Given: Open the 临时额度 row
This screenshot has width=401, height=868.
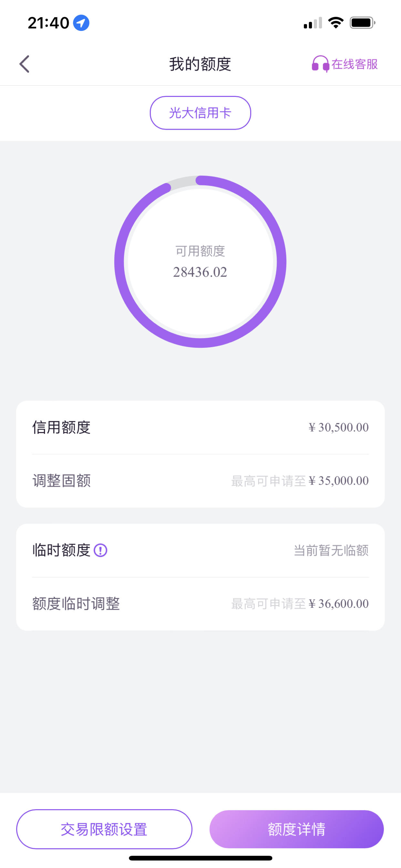Looking at the screenshot, I should tap(200, 550).
